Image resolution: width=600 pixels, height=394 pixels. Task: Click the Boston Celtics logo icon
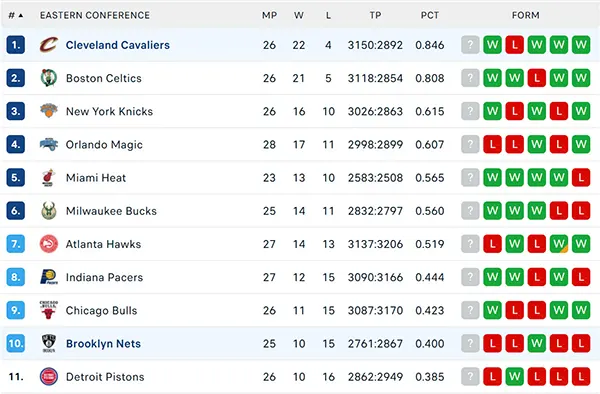click(x=49, y=78)
